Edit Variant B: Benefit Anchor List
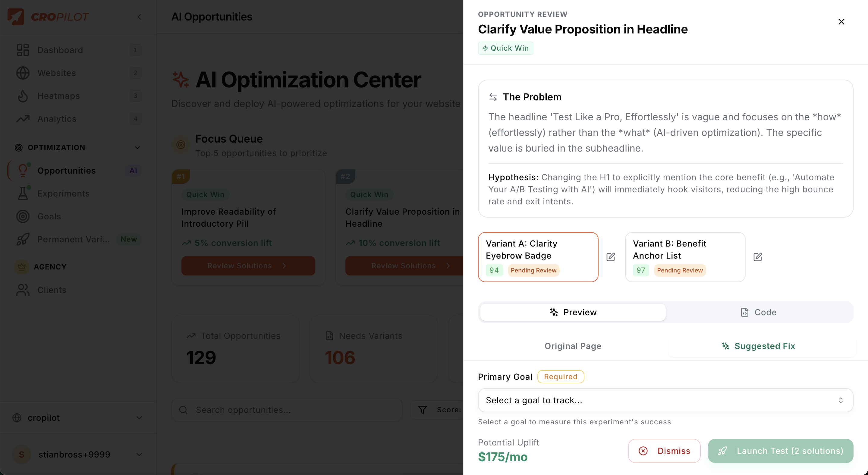868x475 pixels. [x=758, y=257]
